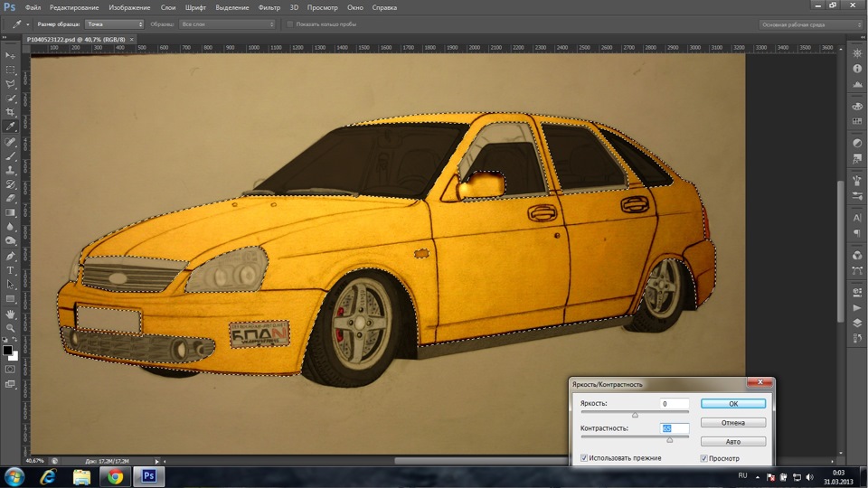The width and height of the screenshot is (868, 488).
Task: Open the Character panel icon
Action: pos(857,218)
